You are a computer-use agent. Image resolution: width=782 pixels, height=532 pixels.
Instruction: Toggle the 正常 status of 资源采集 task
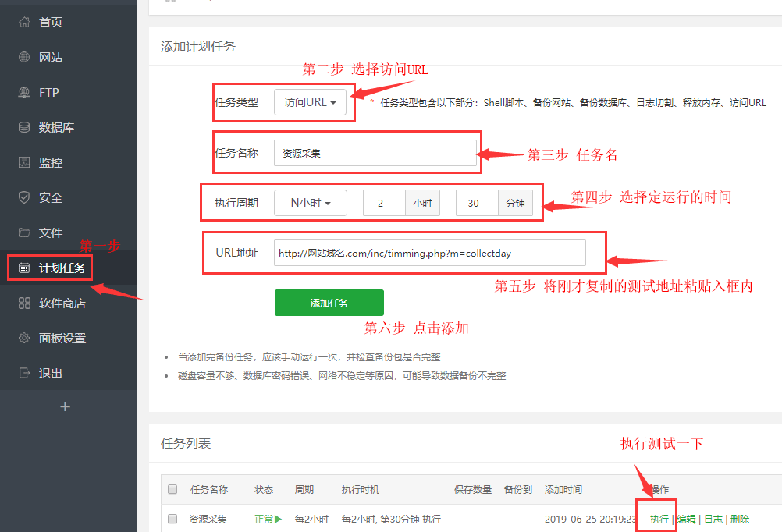267,519
